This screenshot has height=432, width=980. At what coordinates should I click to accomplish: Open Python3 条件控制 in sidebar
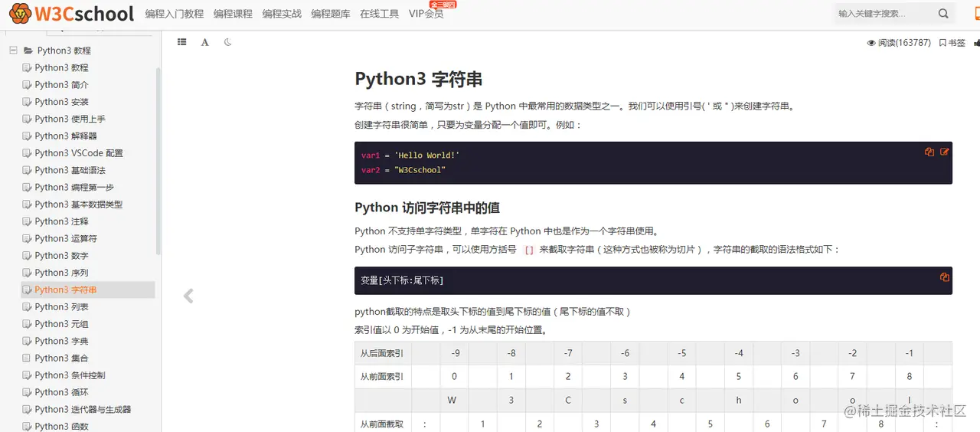point(70,375)
